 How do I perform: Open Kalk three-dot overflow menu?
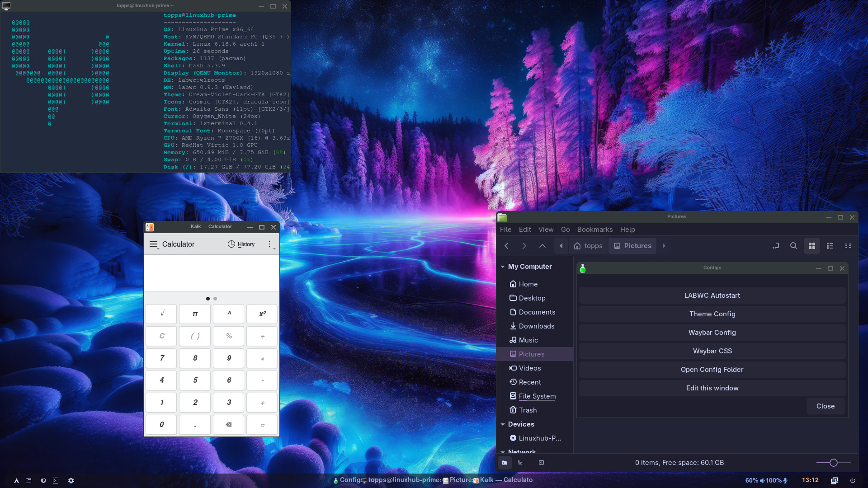(269, 244)
